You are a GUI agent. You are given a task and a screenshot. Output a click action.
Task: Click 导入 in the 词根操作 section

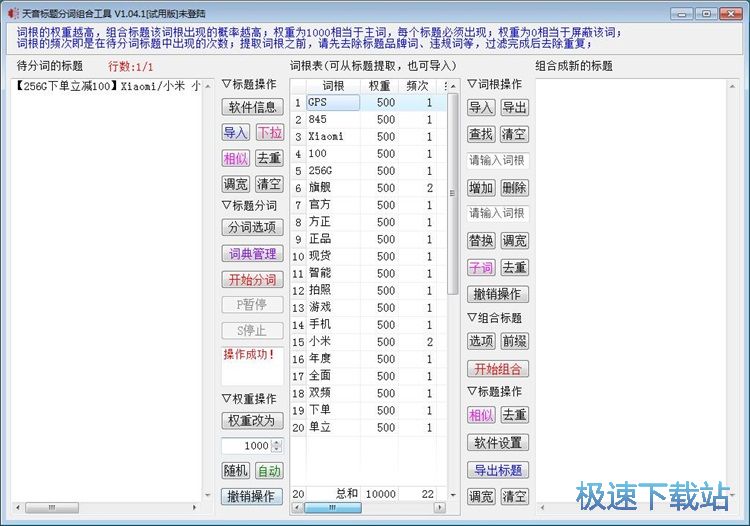coord(481,108)
